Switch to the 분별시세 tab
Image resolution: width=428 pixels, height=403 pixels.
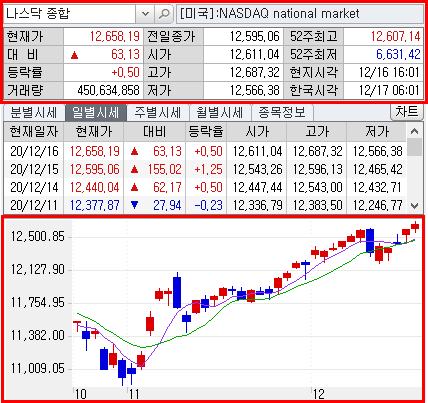point(34,113)
